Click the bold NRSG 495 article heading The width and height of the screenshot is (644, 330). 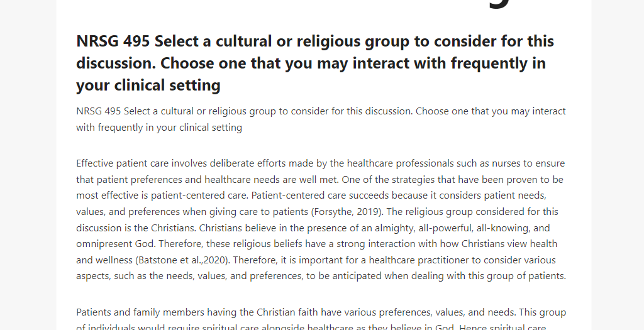(x=315, y=63)
